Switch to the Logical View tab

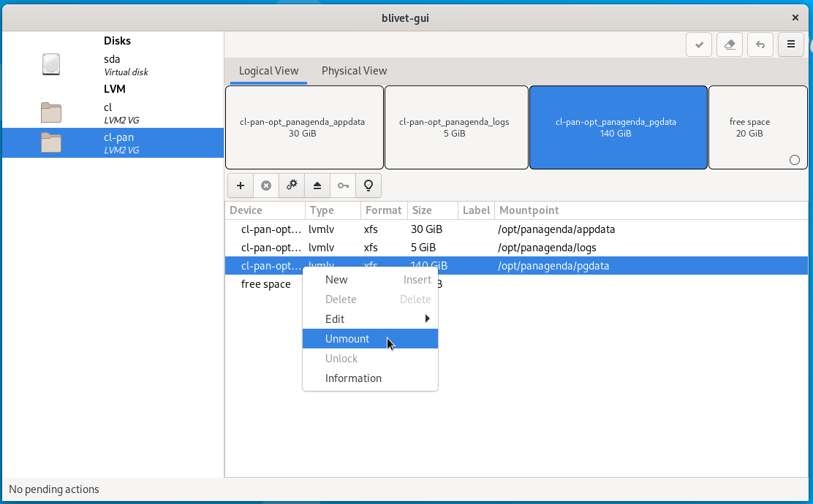(x=268, y=71)
